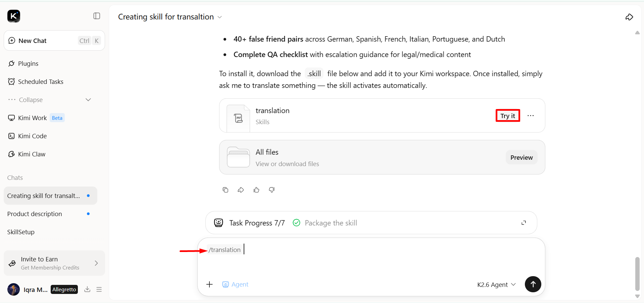Expand the Task Progress panel
Viewport: 644px width, 303px height.
point(524,223)
